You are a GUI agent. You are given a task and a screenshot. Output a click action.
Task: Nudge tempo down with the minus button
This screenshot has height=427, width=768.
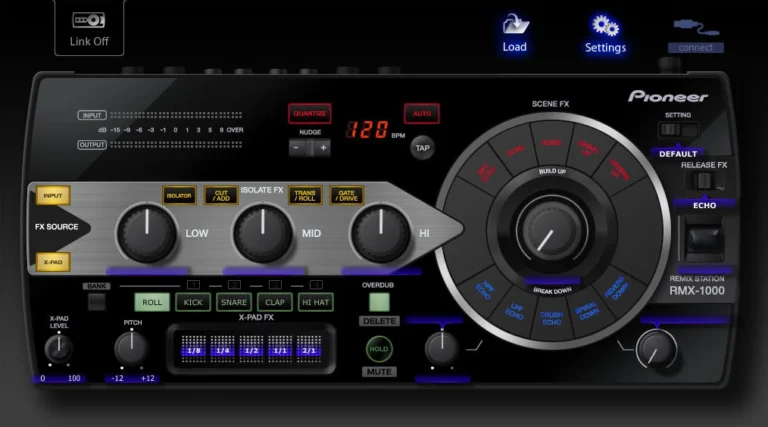296,147
